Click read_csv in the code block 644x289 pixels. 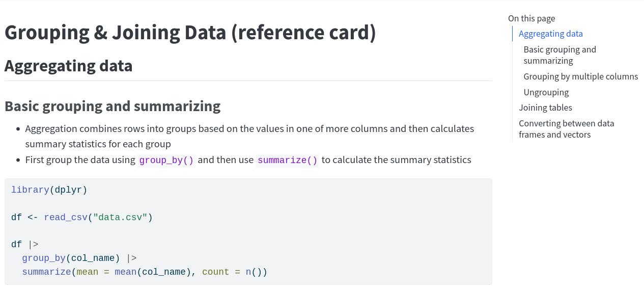point(65,217)
